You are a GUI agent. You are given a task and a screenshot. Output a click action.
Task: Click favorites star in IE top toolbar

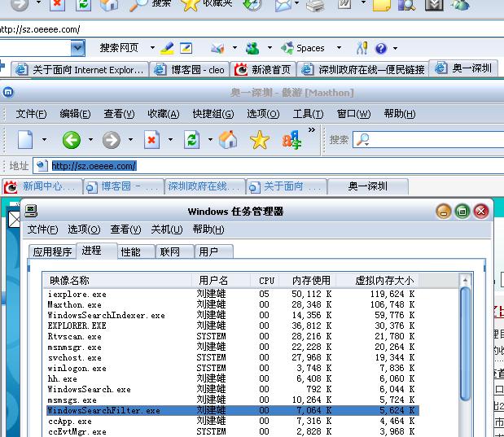pyautogui.click(x=190, y=5)
